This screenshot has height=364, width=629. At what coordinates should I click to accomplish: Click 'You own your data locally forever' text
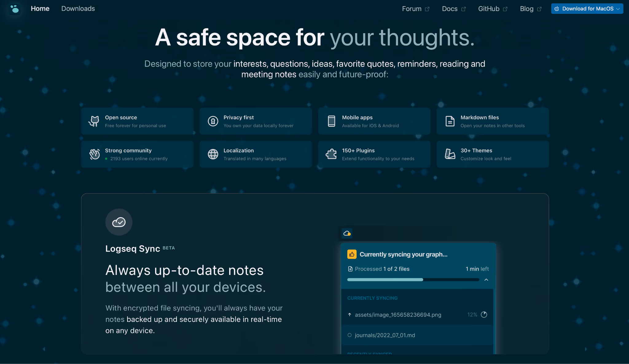click(259, 126)
